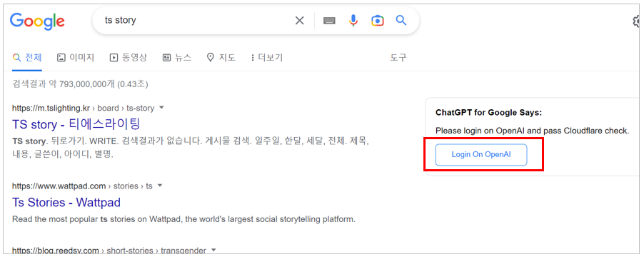
Task: Click the Wattpad result description text
Action: pyautogui.click(x=183, y=219)
